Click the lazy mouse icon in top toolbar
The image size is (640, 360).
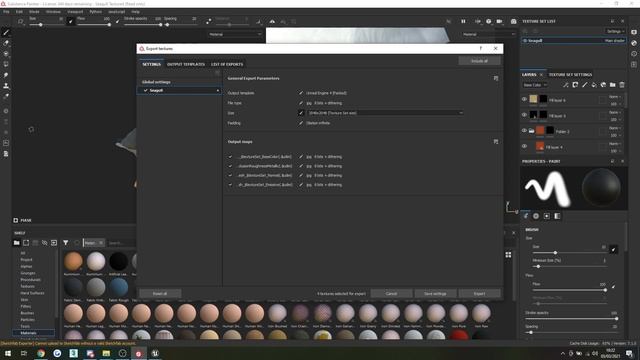[209, 21]
